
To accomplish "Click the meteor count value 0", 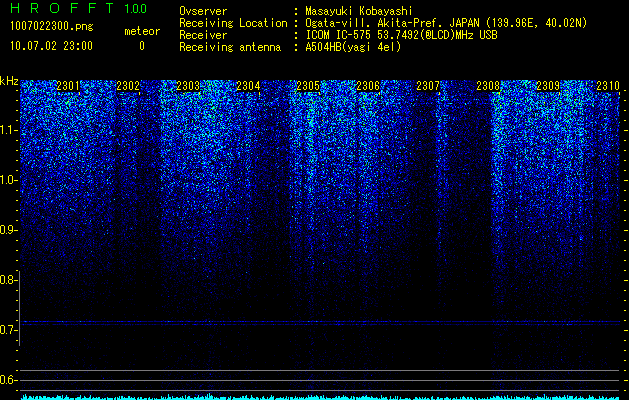I will (x=142, y=46).
